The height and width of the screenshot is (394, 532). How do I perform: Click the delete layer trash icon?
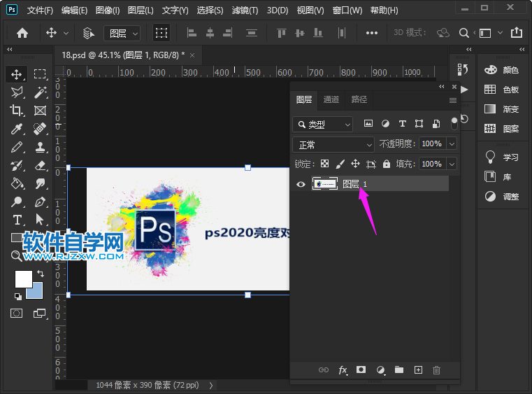point(436,370)
